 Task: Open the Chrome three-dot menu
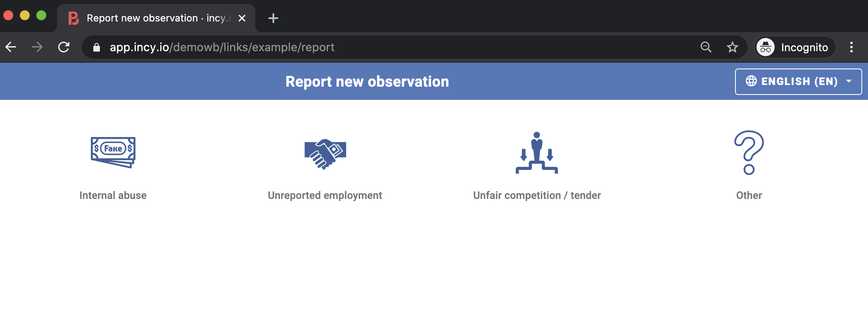coord(851,47)
